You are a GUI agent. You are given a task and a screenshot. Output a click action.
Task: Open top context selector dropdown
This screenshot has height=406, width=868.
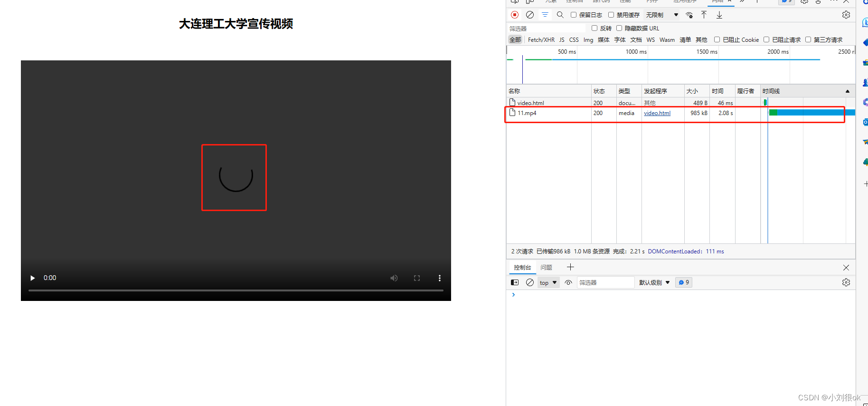[548, 282]
